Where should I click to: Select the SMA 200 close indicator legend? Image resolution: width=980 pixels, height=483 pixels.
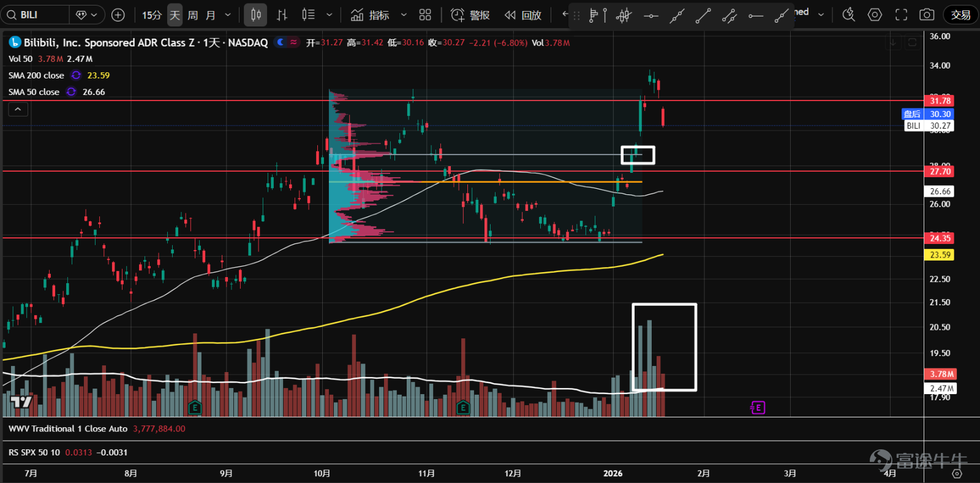click(36, 75)
